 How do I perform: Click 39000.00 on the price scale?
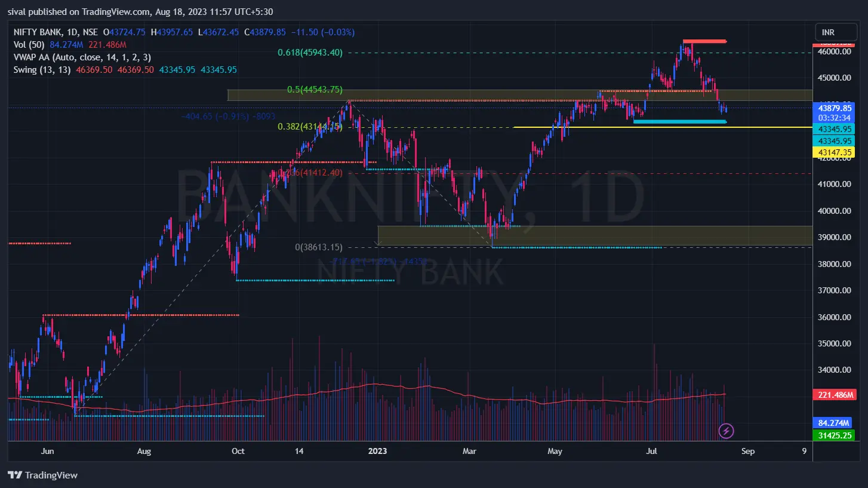834,238
